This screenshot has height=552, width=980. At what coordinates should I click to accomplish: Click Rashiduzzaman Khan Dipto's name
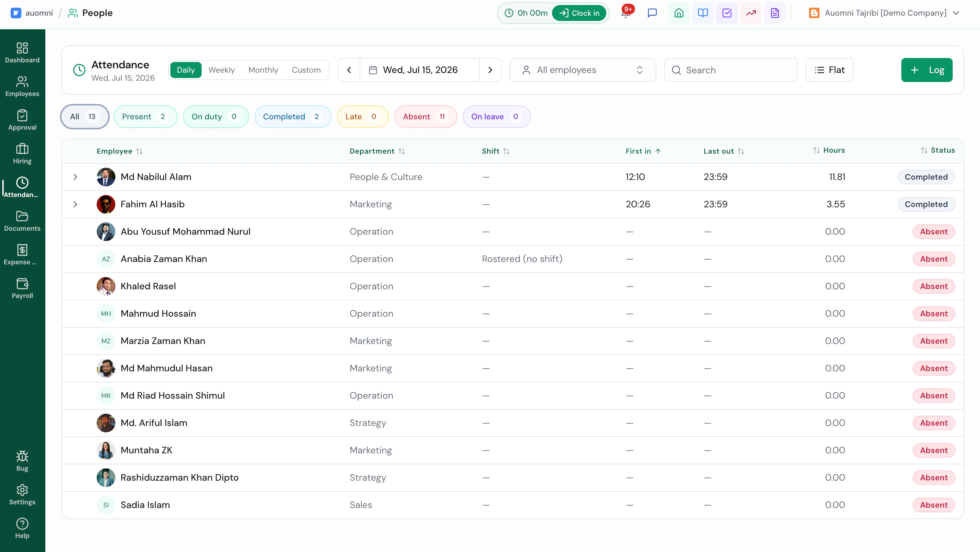click(180, 478)
